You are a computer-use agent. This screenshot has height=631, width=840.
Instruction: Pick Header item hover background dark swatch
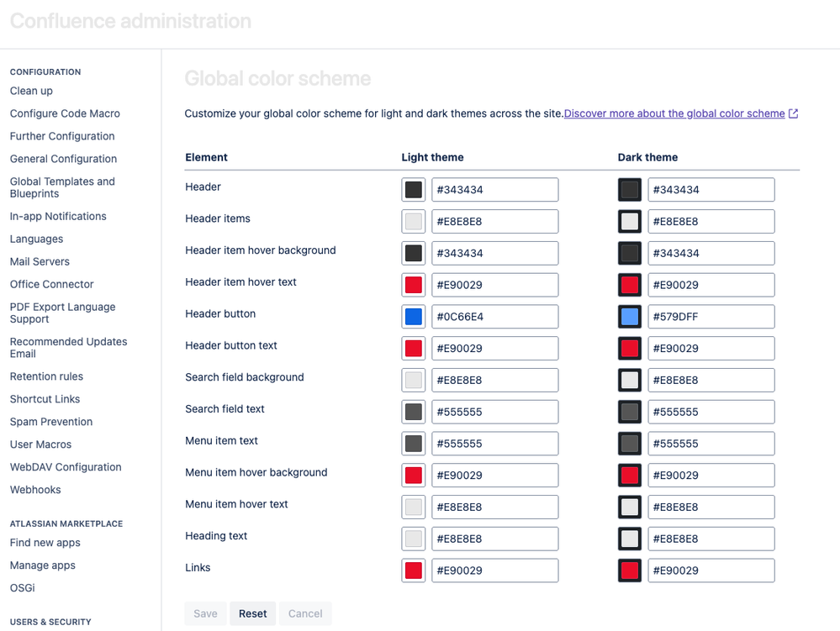(630, 253)
